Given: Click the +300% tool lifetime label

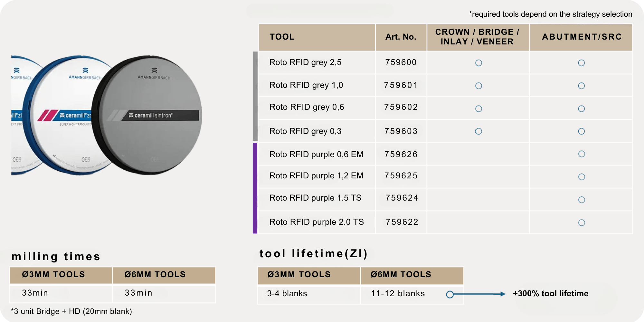Looking at the screenshot, I should click(x=551, y=293).
